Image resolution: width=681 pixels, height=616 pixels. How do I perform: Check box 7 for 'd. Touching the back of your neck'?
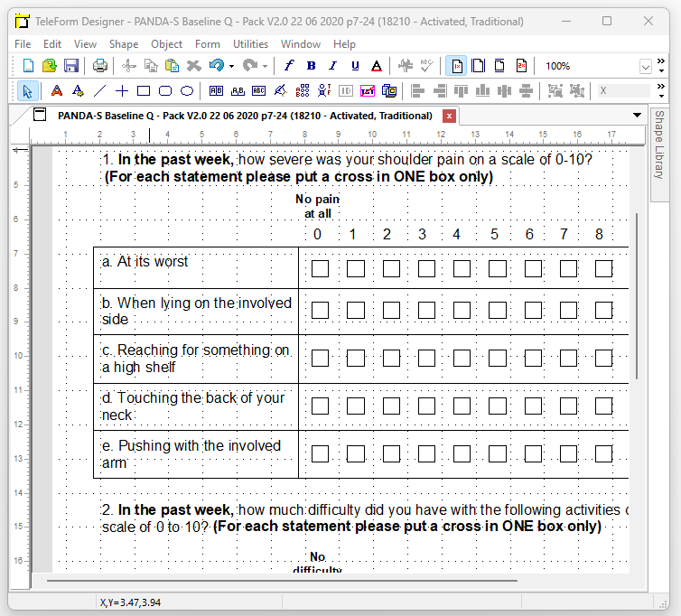(x=568, y=406)
